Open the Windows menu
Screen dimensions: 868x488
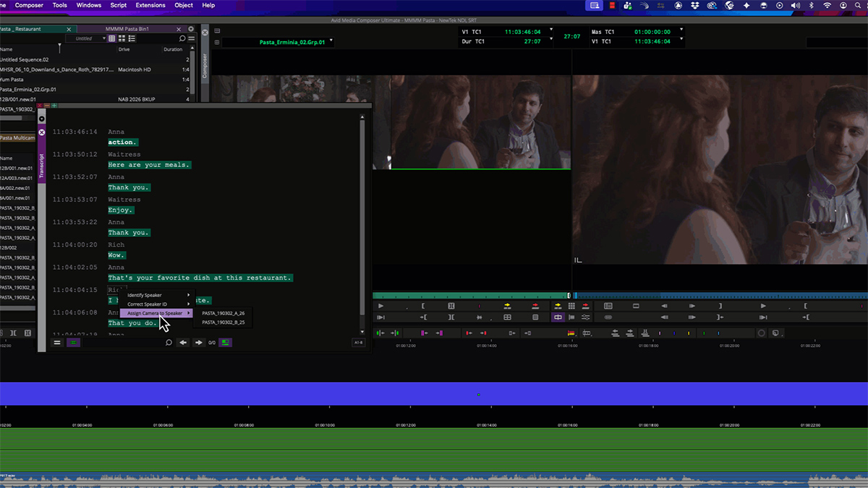click(89, 5)
